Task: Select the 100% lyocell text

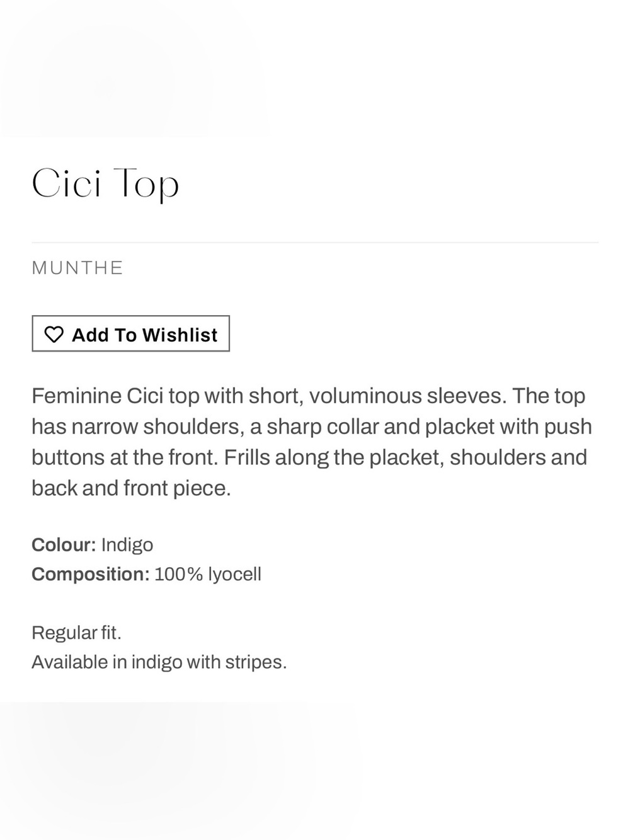Action: click(x=207, y=574)
